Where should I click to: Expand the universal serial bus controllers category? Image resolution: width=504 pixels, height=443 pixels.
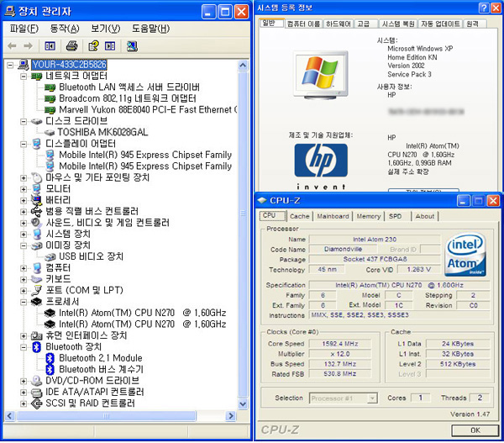coord(24,211)
